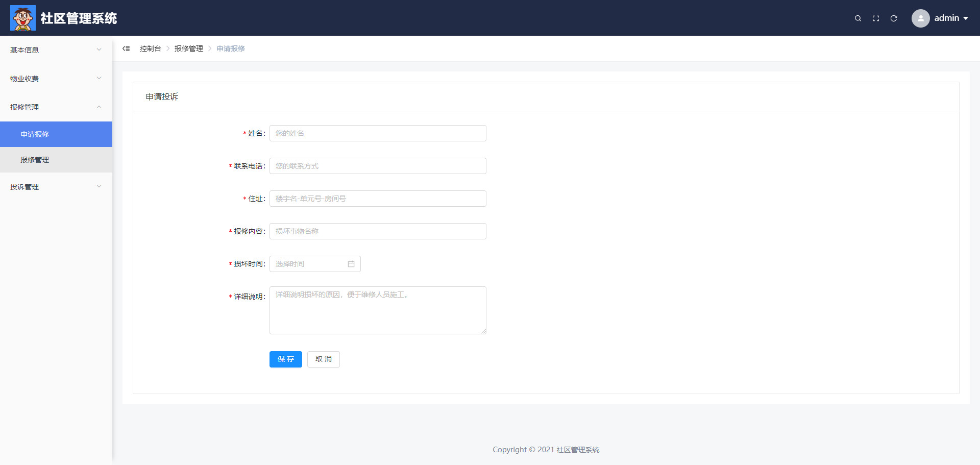
Task: Focus the 详细说明 text area
Action: click(x=378, y=310)
